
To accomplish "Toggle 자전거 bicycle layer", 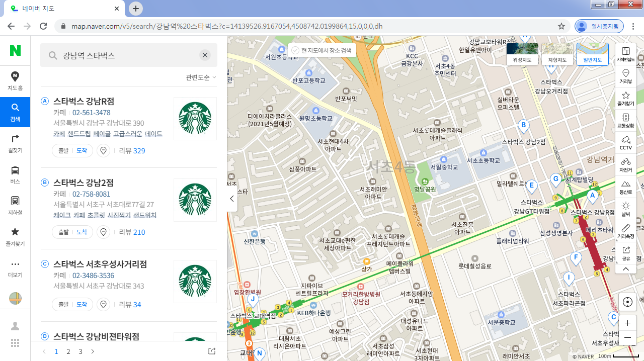I will pos(626,165).
